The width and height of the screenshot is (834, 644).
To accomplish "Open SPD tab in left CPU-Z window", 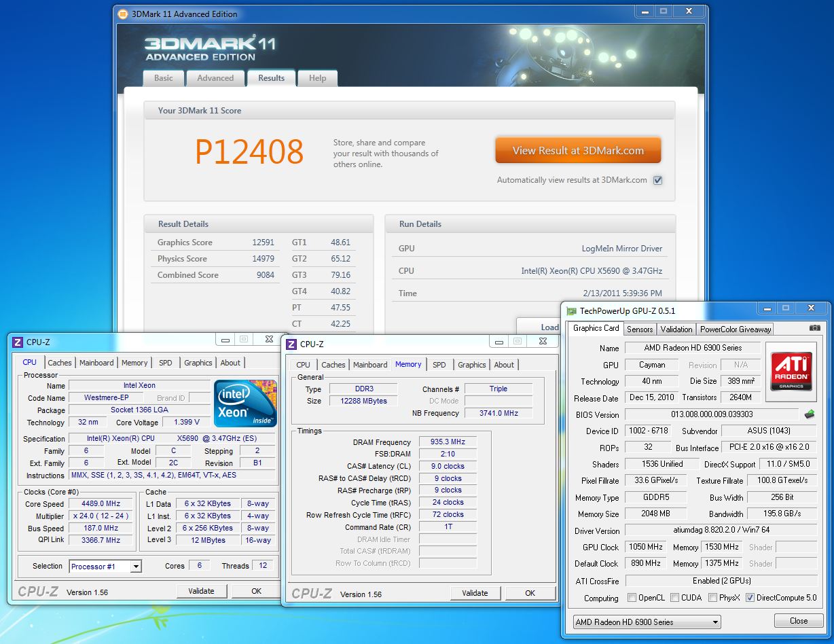I will pyautogui.click(x=166, y=363).
